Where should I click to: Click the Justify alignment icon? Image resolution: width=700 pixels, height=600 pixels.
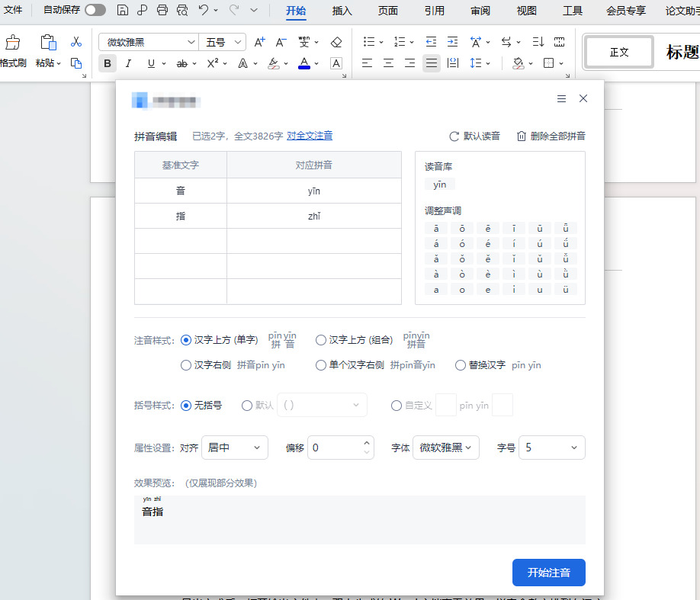point(432,63)
